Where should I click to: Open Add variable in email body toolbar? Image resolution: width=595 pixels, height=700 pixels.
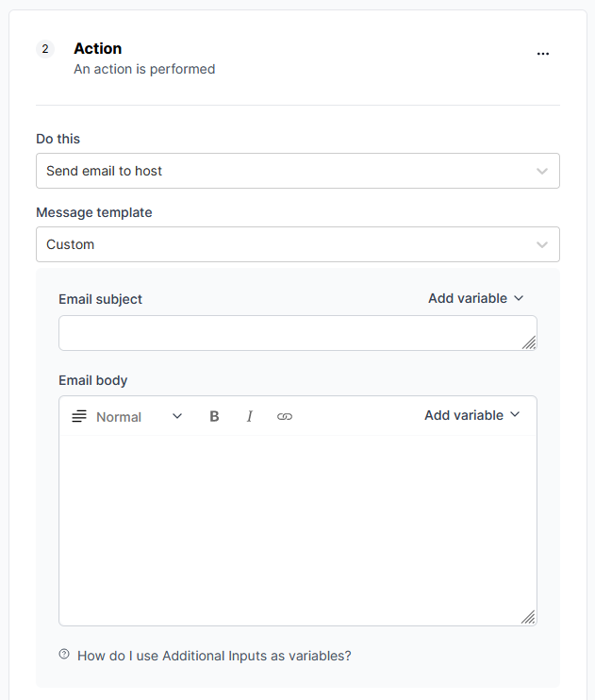pos(472,415)
